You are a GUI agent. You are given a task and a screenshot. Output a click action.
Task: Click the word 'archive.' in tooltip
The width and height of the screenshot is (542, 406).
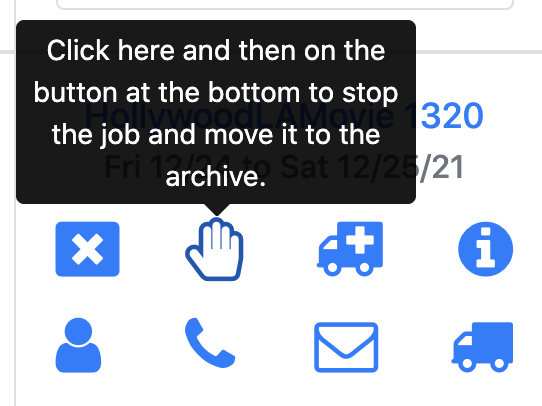pos(216,177)
